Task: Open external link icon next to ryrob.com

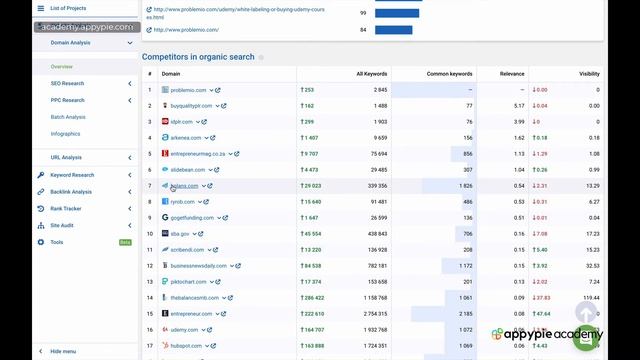Action: coord(206,202)
